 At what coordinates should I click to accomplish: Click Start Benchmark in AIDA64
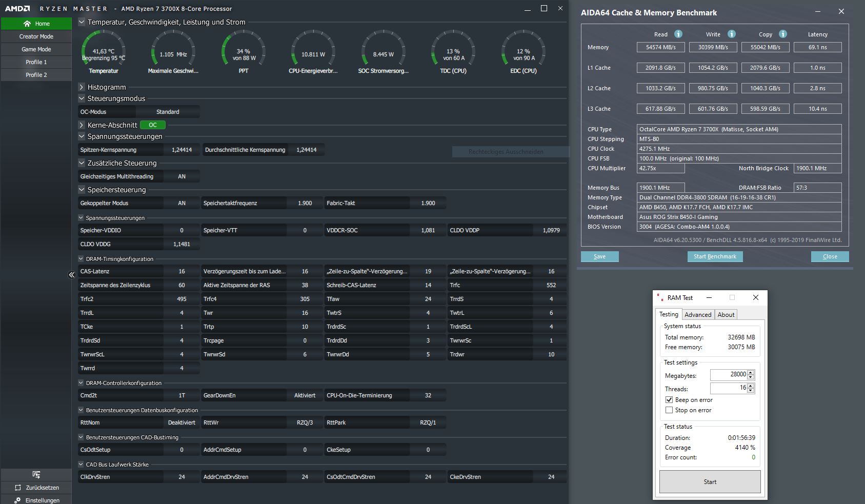(715, 256)
